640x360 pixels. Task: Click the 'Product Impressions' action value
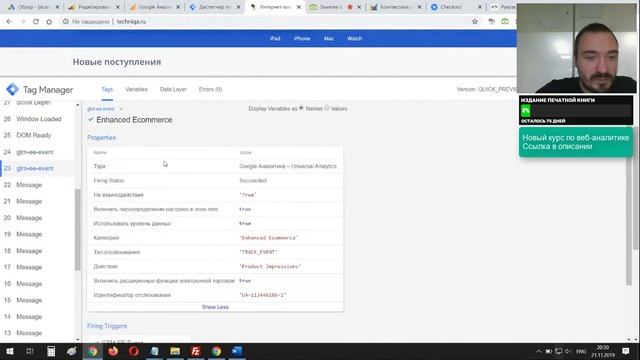[270, 267]
